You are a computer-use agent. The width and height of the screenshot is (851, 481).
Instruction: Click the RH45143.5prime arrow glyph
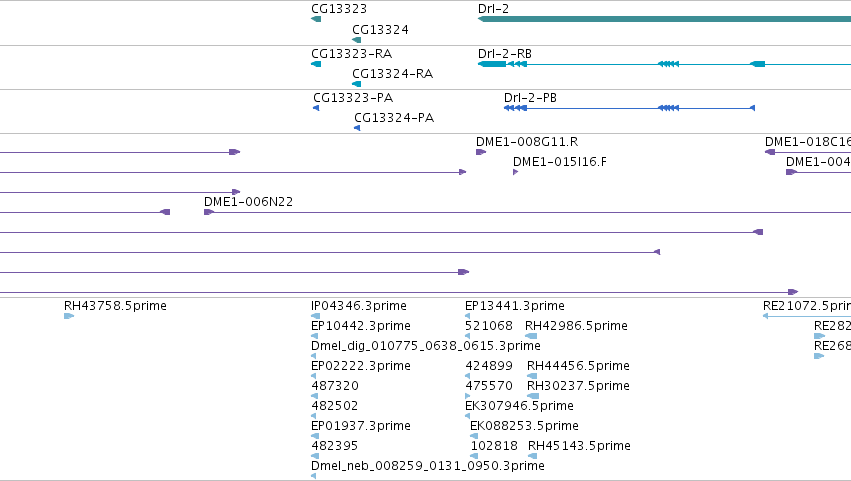coord(532,457)
